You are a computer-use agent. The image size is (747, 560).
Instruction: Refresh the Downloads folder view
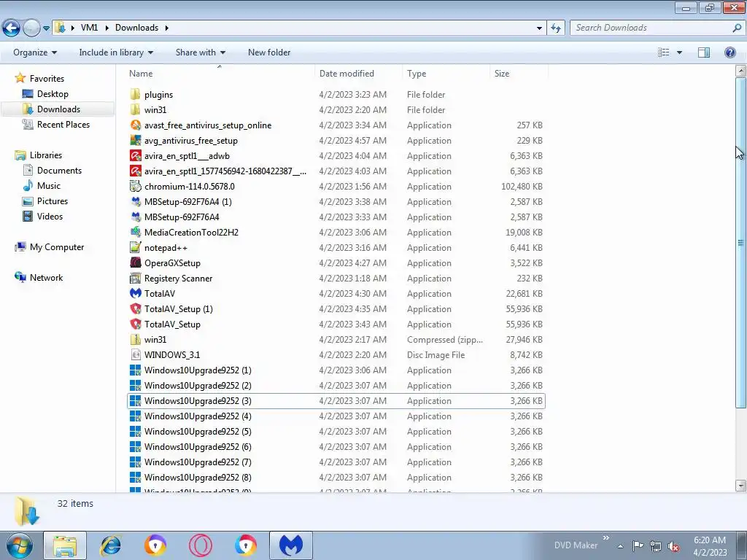click(555, 28)
